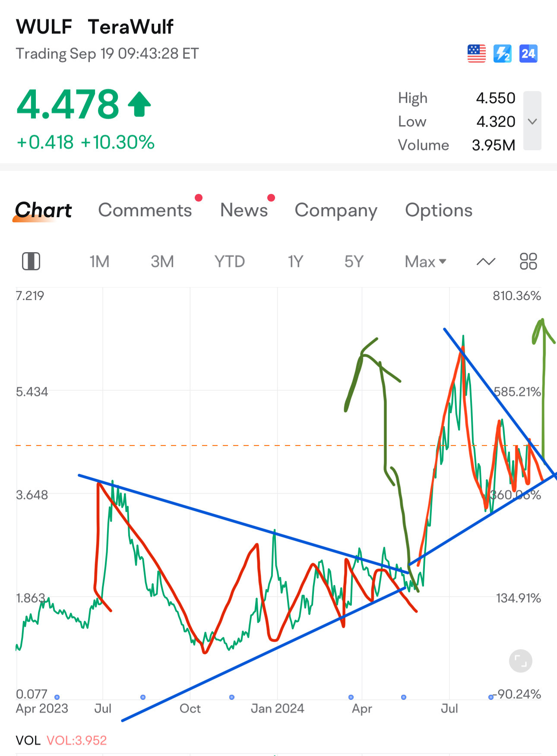The height and width of the screenshot is (756, 557).
Task: Open the chart settings grid icon
Action: [x=529, y=261]
